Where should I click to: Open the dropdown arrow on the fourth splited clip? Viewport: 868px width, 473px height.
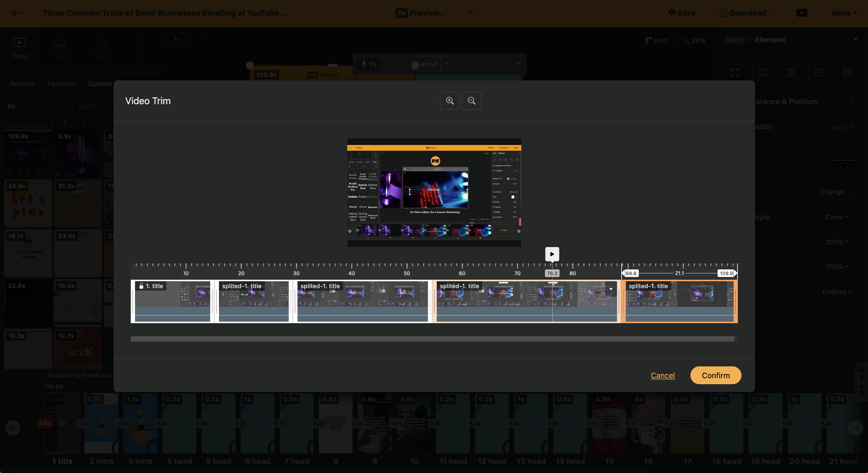(x=611, y=289)
